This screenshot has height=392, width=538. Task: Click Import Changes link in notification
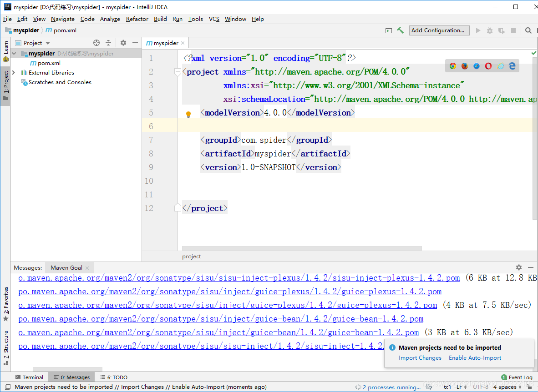420,358
